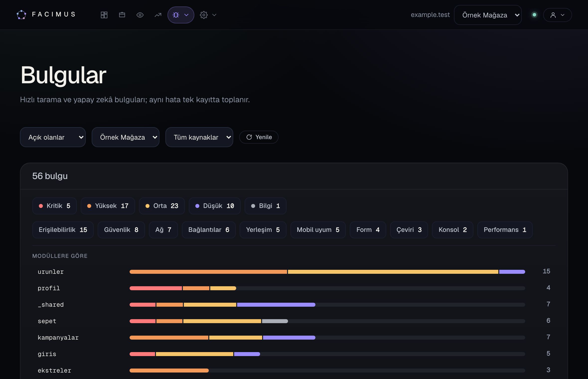Select the Erişilebilirlik category chip
Screen dimensions: 588x379
click(x=63, y=230)
